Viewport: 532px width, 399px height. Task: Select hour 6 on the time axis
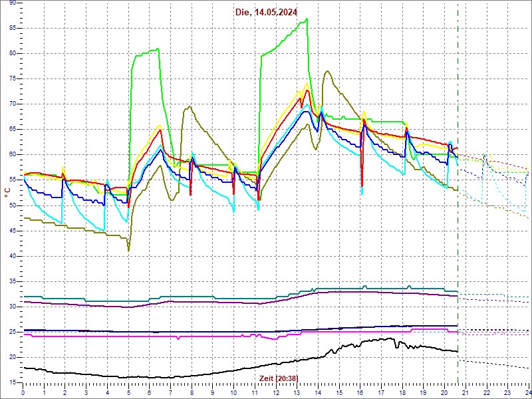tap(150, 392)
